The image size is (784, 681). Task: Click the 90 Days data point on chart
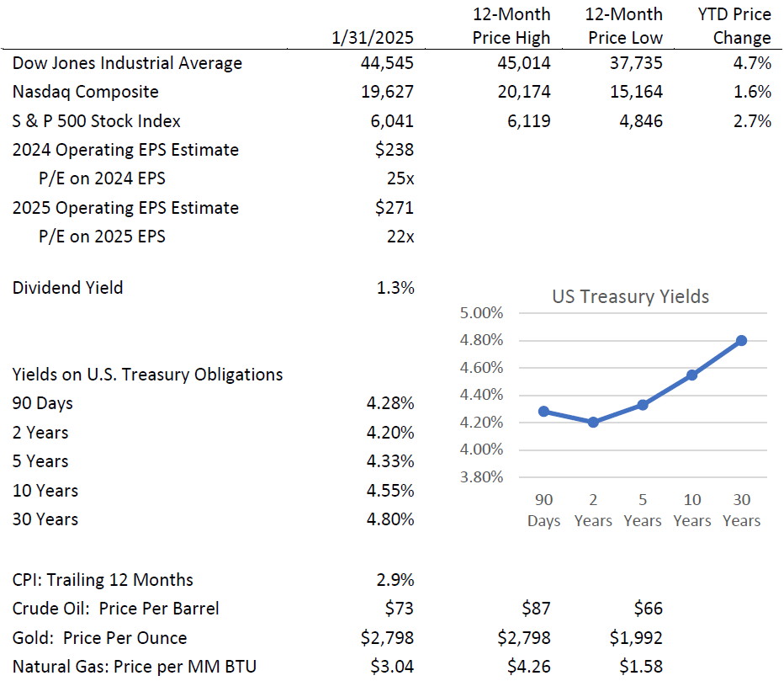pos(544,412)
